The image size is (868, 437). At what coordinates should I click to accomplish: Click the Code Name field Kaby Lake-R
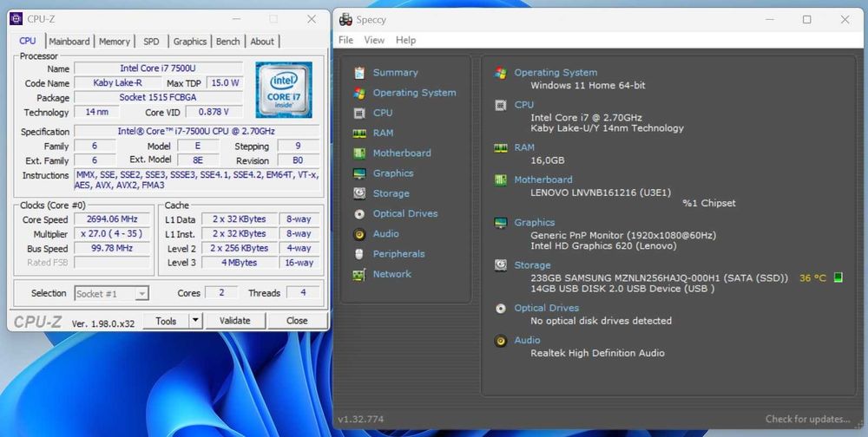117,83
